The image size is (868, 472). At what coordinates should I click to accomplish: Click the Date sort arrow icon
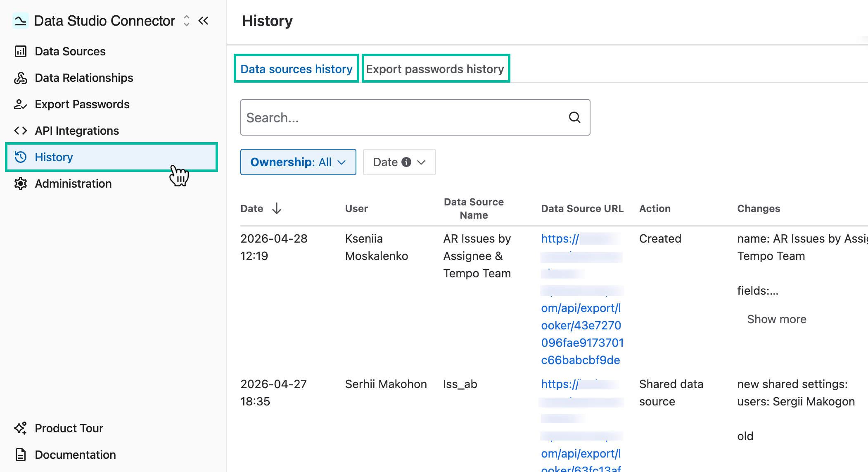pos(277,208)
